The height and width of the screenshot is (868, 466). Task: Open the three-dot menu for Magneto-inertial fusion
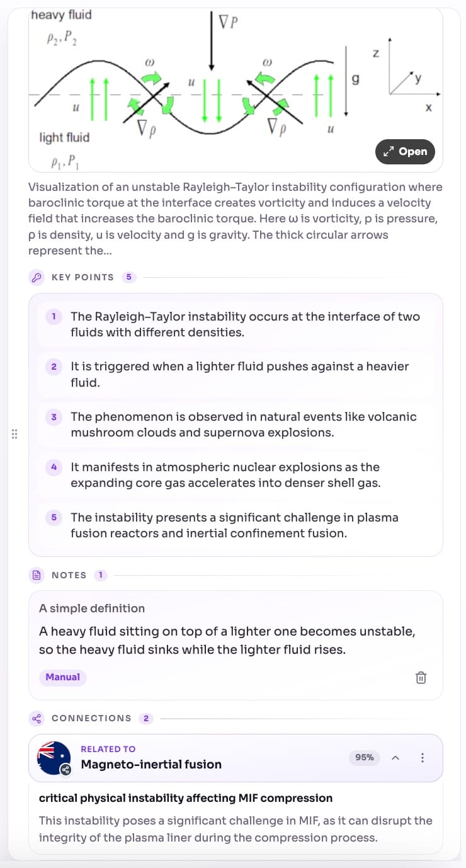[423, 758]
